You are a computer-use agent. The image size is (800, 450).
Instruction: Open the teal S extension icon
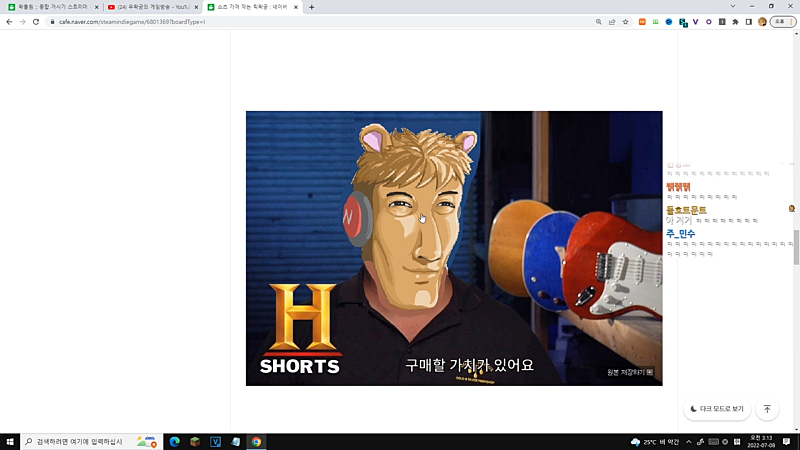tap(683, 22)
